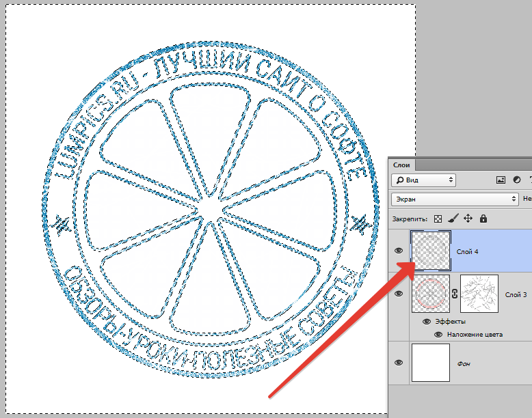The width and height of the screenshot is (532, 418).
Task: Click the mask link chain on Слой 3
Action: click(455, 294)
